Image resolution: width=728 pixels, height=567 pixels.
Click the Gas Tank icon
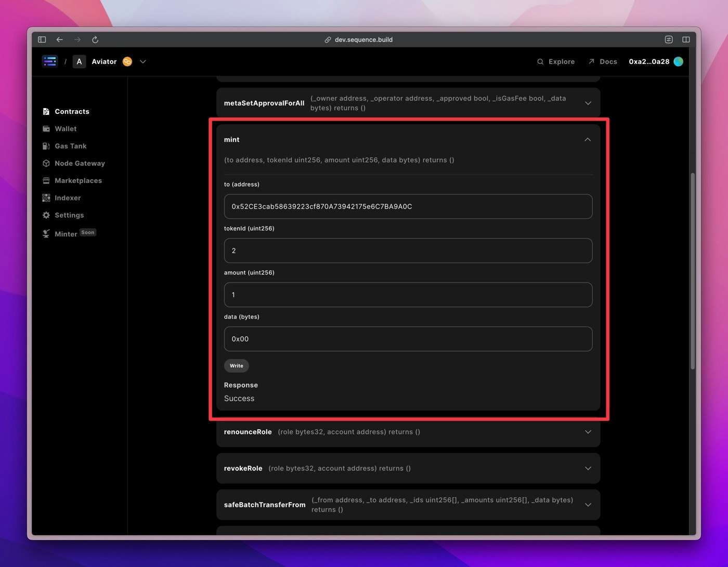click(46, 146)
